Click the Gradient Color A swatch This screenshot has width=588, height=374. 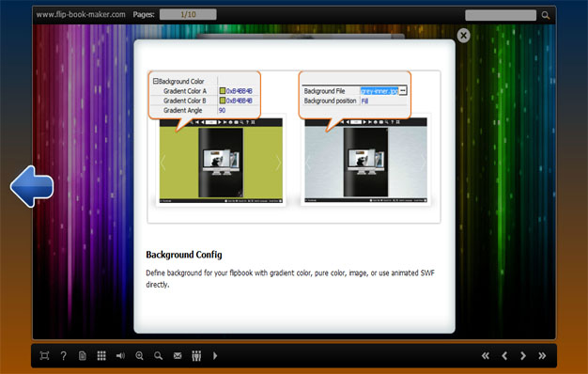223,91
